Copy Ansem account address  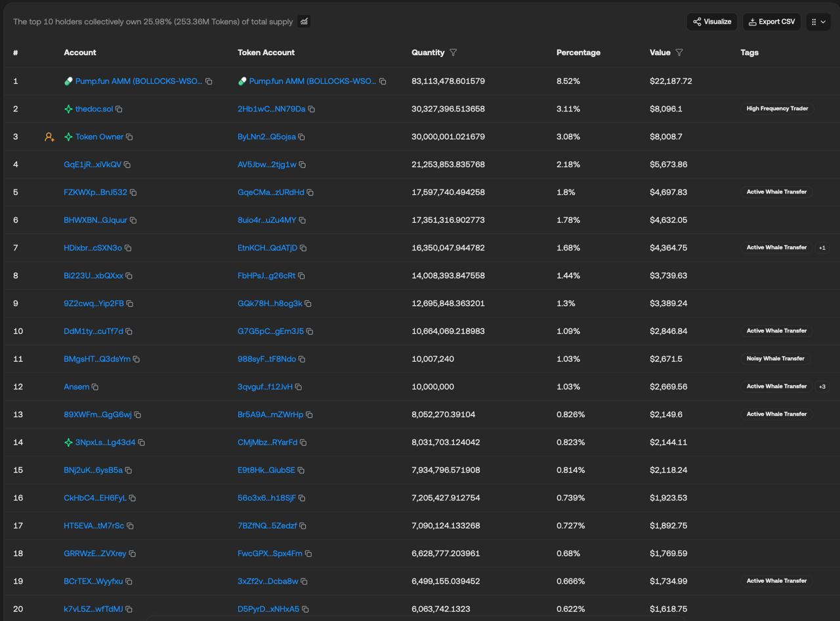point(95,387)
